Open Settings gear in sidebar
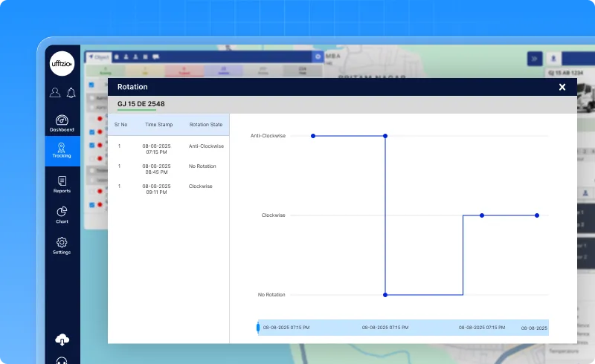This screenshot has height=364, width=595. click(62, 244)
